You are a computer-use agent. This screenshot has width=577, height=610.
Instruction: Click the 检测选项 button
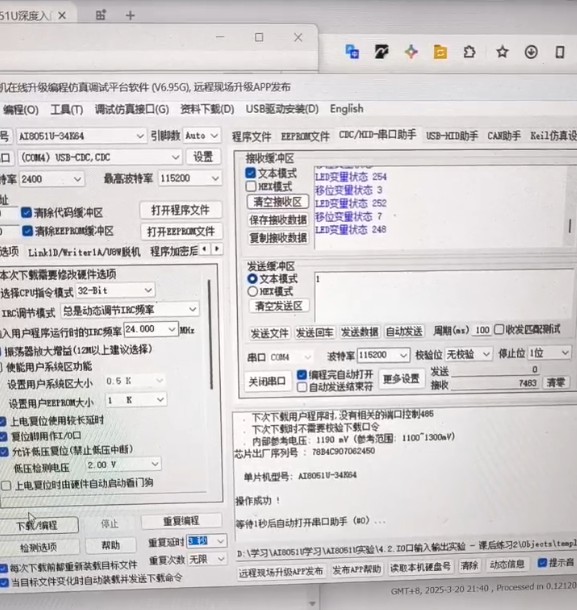[38, 547]
